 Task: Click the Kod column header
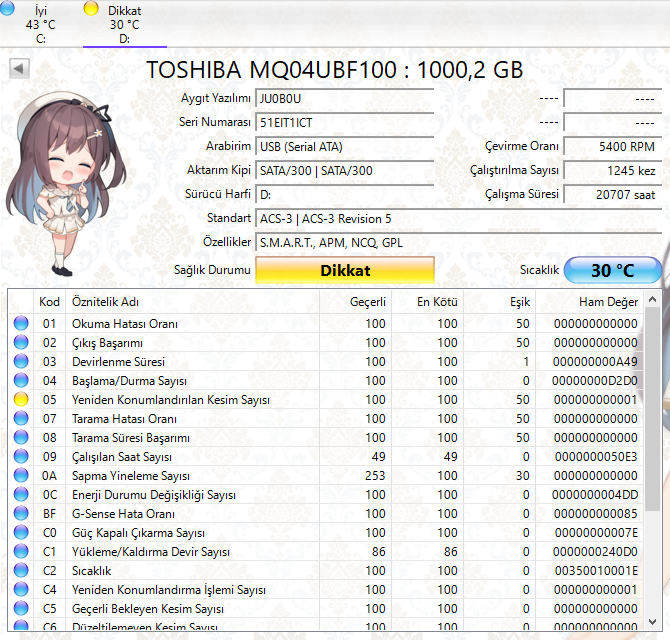tap(49, 302)
